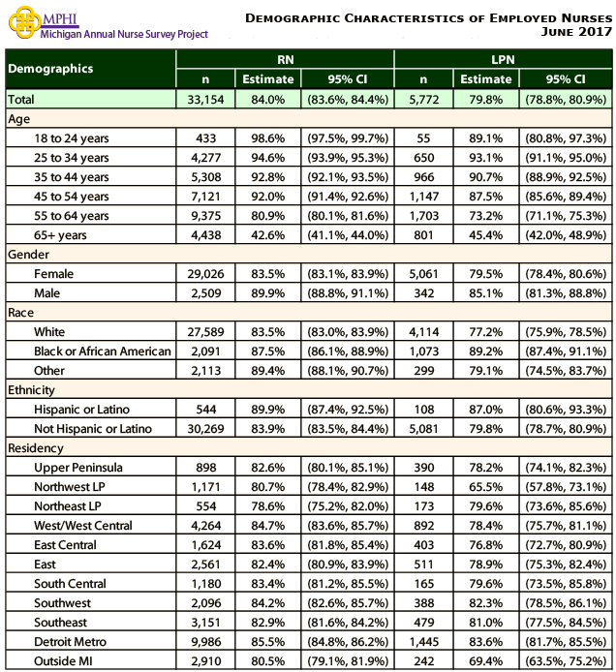Click the White RN count '27,589'
The height and width of the screenshot is (672, 616).
pyautogui.click(x=205, y=332)
